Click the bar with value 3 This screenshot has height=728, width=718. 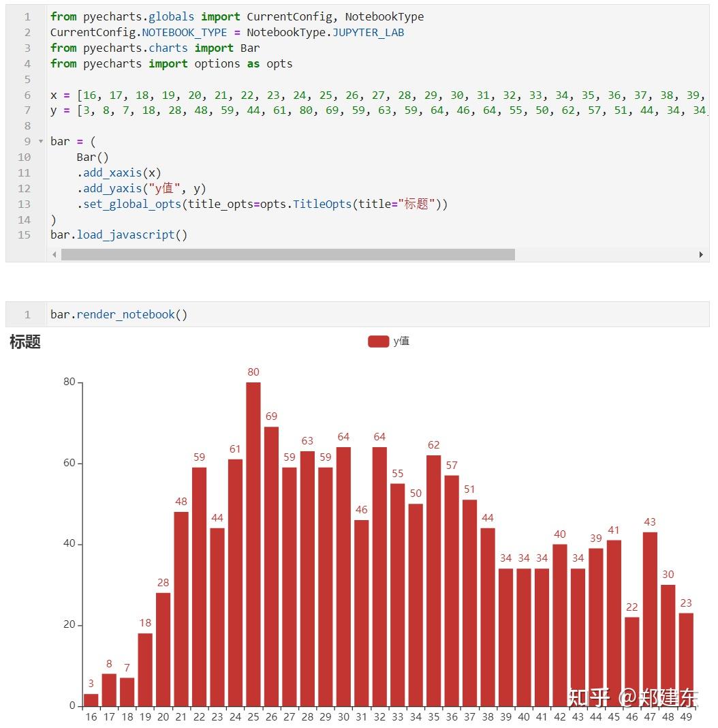pyautogui.click(x=91, y=699)
